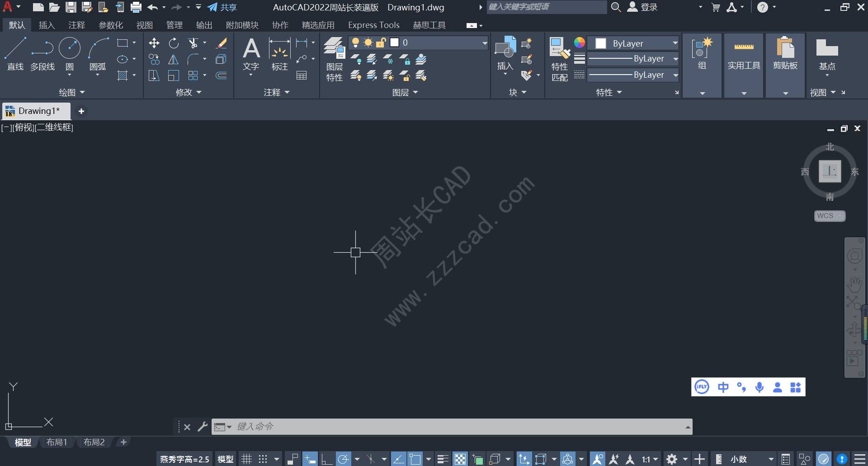868x466 pixels.
Task: Select the Arc (圆弧) tool
Action: [x=98, y=54]
